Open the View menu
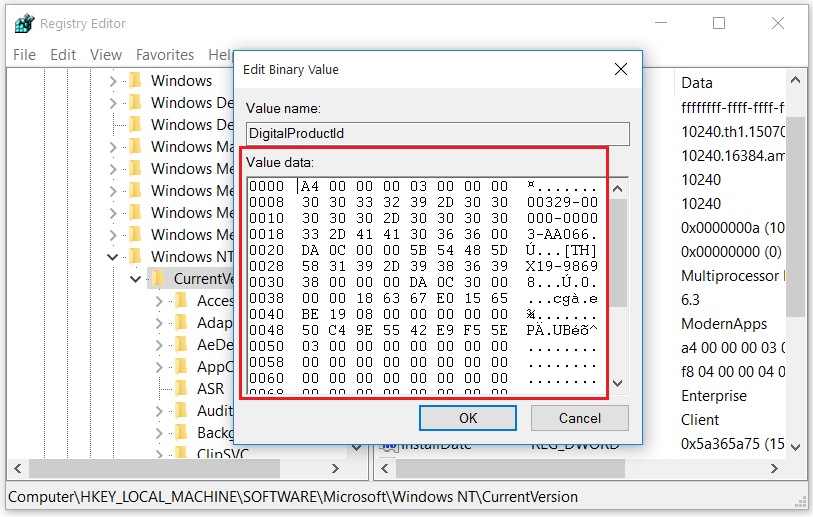 106,54
